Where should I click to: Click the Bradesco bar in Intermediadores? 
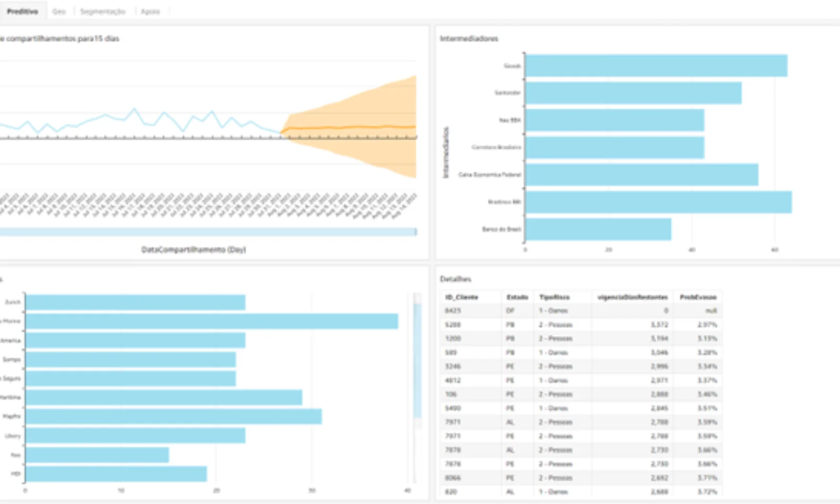click(x=658, y=202)
